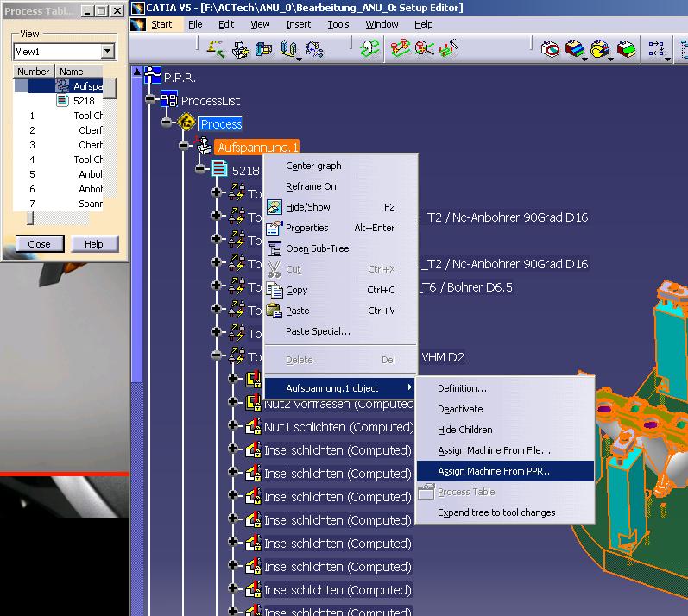Click the magnifier tool path analysis icon
The image size is (688, 616).
click(x=425, y=48)
